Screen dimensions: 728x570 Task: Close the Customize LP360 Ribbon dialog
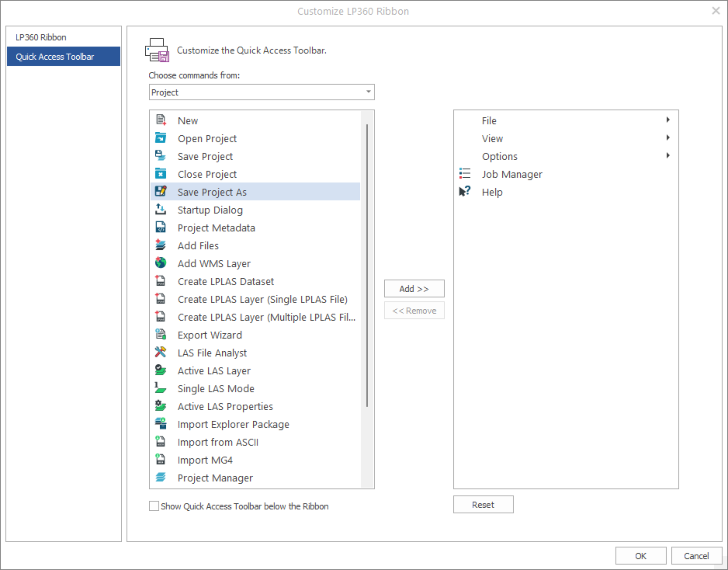coord(716,11)
